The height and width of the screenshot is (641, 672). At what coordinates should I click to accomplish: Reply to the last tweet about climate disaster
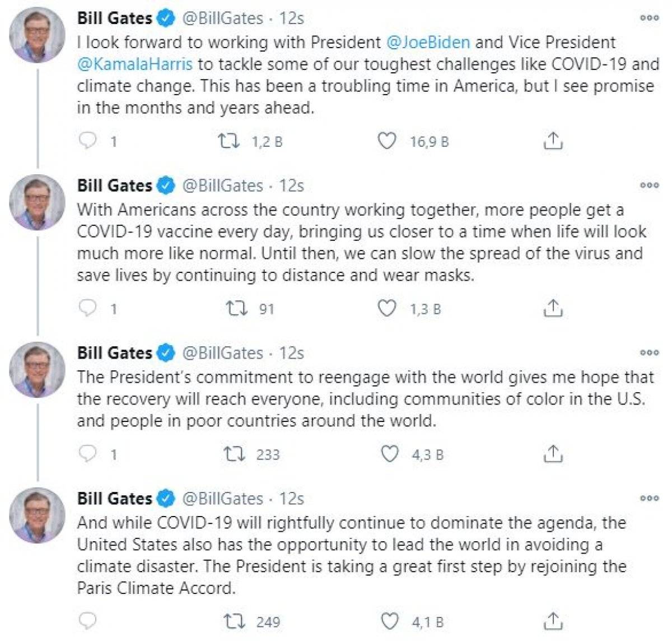pos(88,621)
